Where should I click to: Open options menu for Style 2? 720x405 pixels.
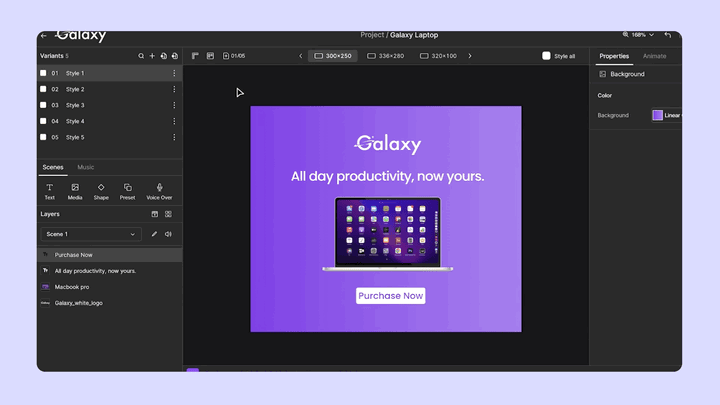[x=174, y=89]
